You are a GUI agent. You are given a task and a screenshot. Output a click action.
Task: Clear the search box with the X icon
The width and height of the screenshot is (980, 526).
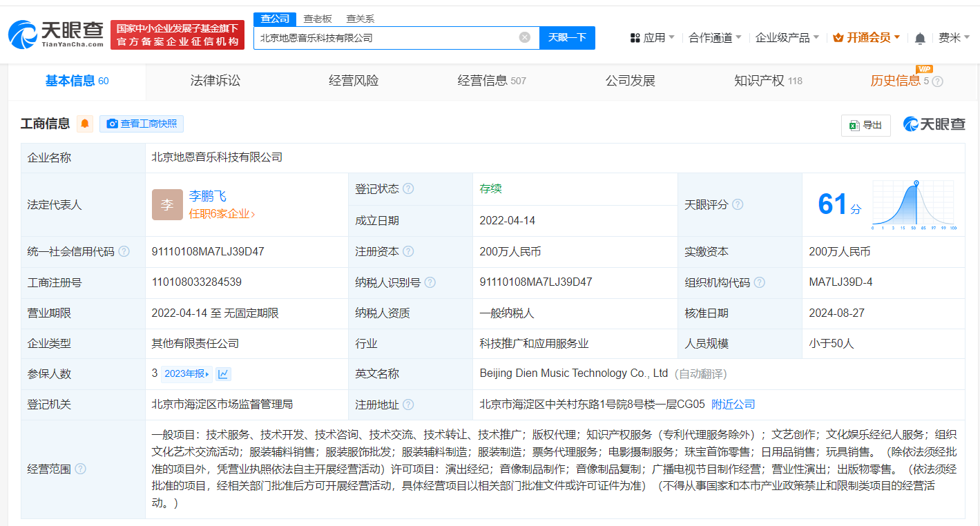523,37
